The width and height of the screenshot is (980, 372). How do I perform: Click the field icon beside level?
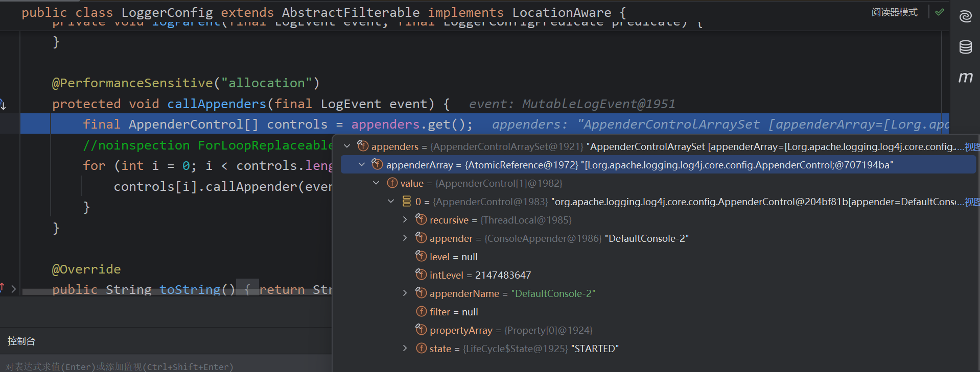(x=421, y=256)
